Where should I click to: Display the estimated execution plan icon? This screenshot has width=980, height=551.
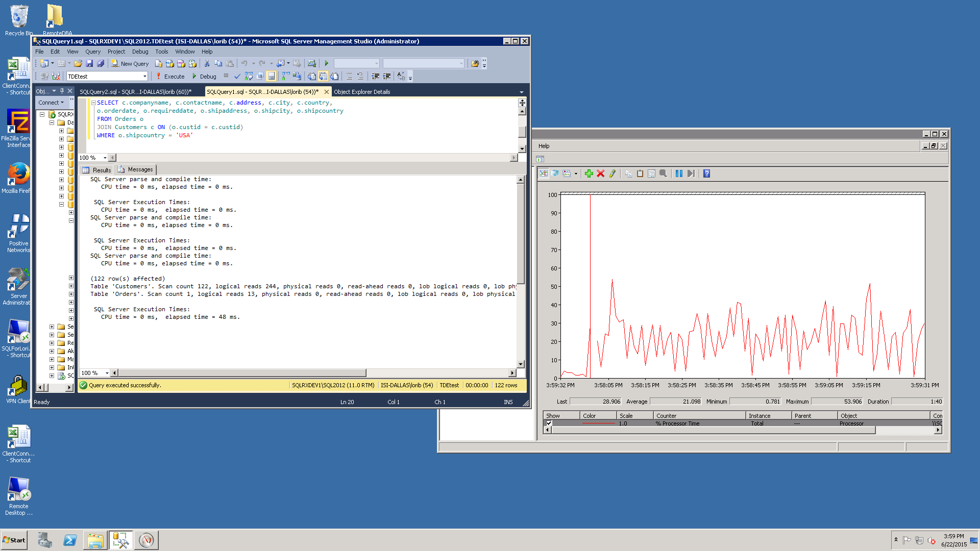click(x=249, y=77)
